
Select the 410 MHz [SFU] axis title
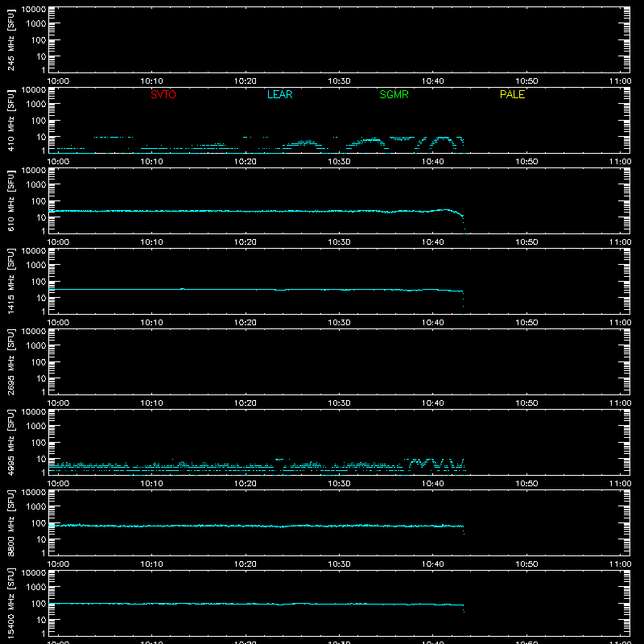point(10,120)
